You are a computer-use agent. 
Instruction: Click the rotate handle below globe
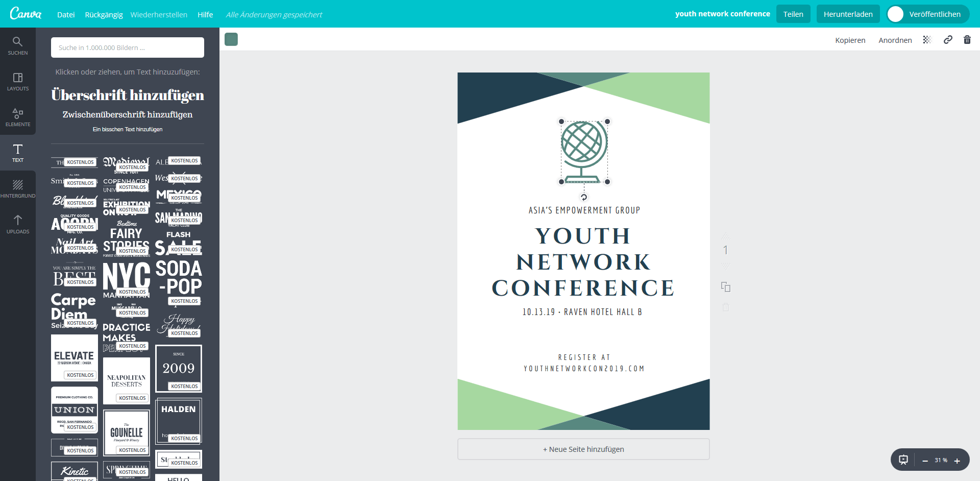[584, 197]
